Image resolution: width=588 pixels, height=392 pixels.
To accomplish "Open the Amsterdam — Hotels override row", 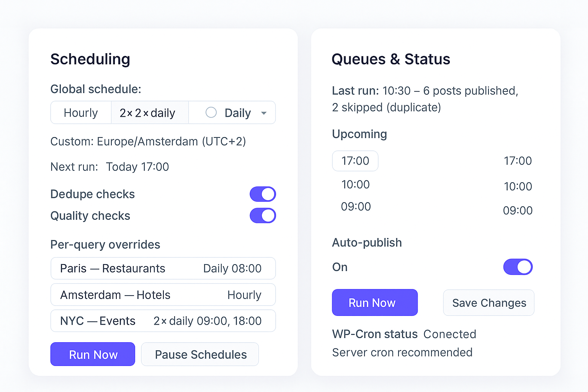I will click(x=115, y=295).
